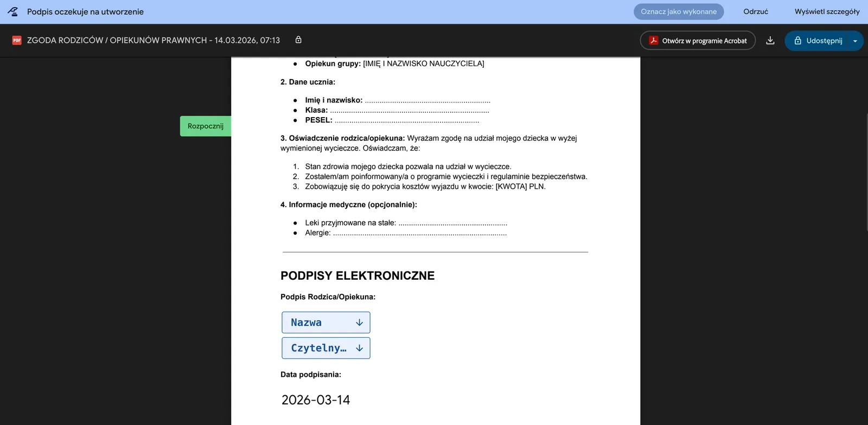Click the Imię i nazwisko line
Image resolution: width=868 pixels, height=425 pixels.
[398, 100]
